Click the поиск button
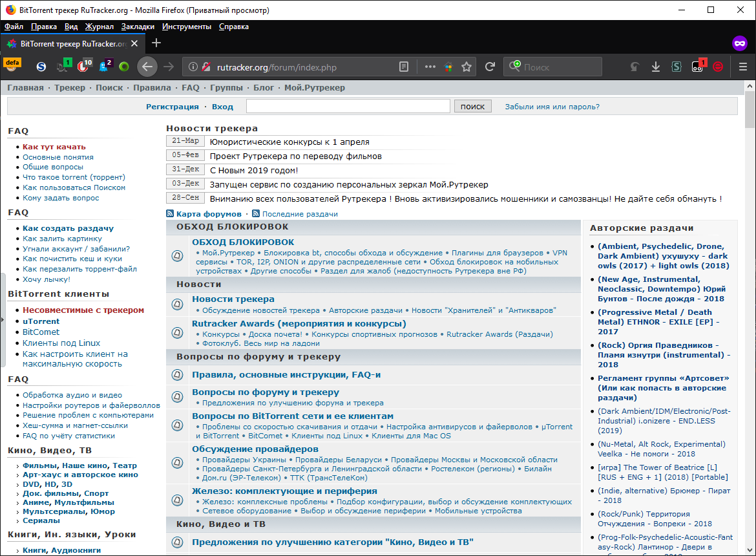The image size is (756, 556). pos(472,107)
